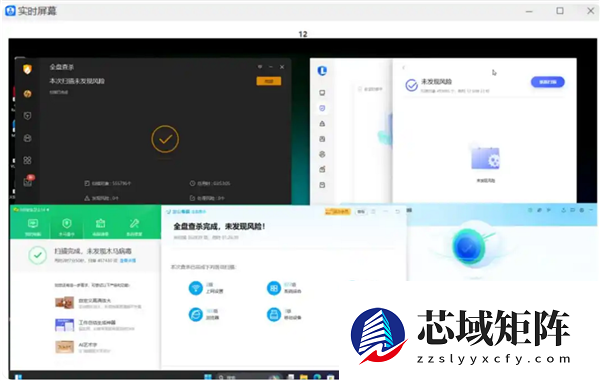Open the sixth toolbox icon in the white window sidebar
Screen dimensions: 600x381
pos(322,169)
